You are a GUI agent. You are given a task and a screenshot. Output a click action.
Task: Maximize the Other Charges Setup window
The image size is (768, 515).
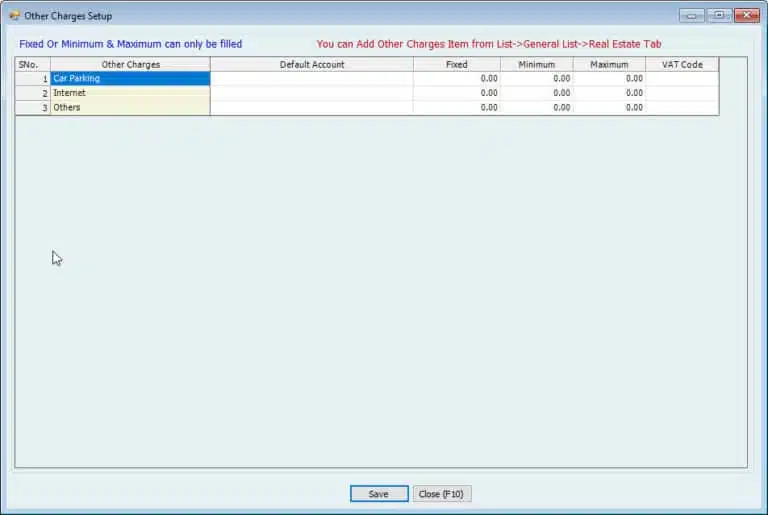pos(719,16)
